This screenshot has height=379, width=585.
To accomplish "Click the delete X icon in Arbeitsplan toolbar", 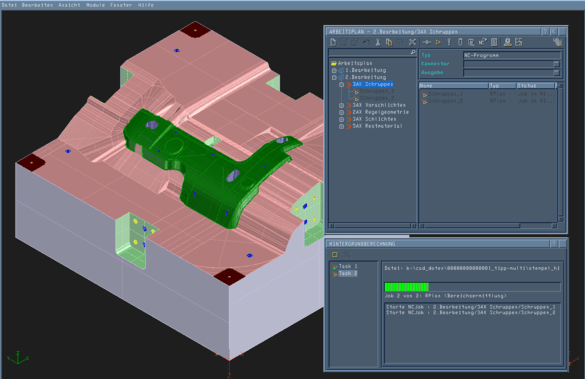I will tap(412, 43).
